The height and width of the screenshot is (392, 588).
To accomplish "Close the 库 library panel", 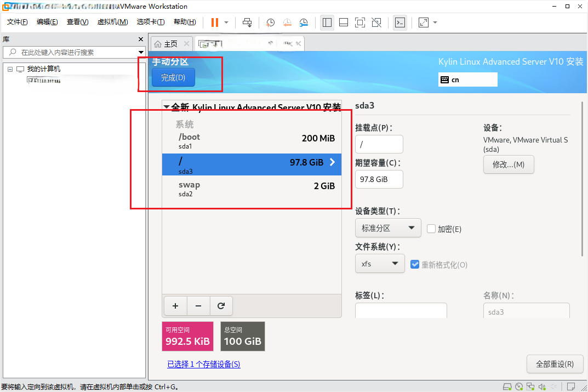I will point(141,39).
